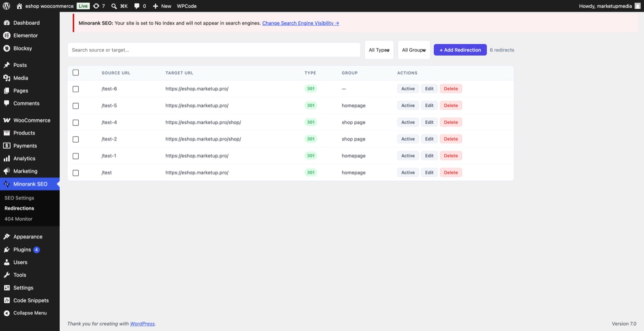The image size is (644, 331).
Task: Click the Payments icon in the sidebar
Action: click(x=6, y=145)
